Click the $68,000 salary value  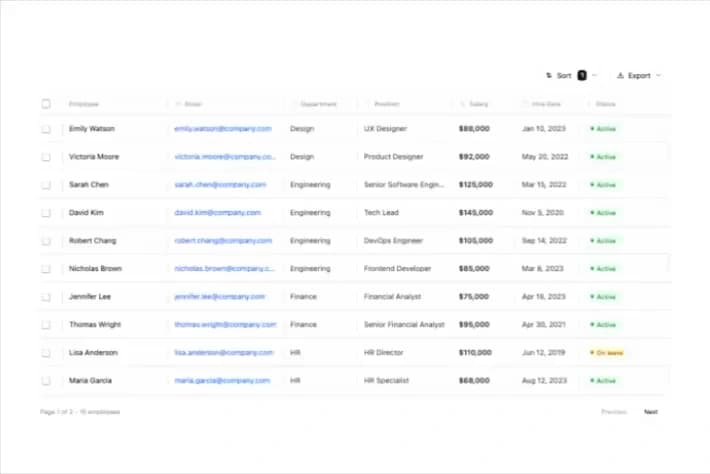[474, 381]
